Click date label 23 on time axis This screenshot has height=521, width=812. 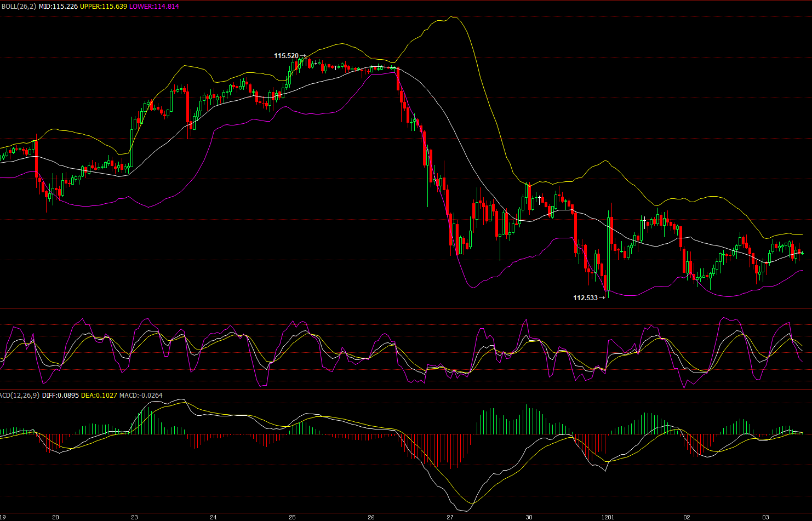pyautogui.click(x=134, y=517)
